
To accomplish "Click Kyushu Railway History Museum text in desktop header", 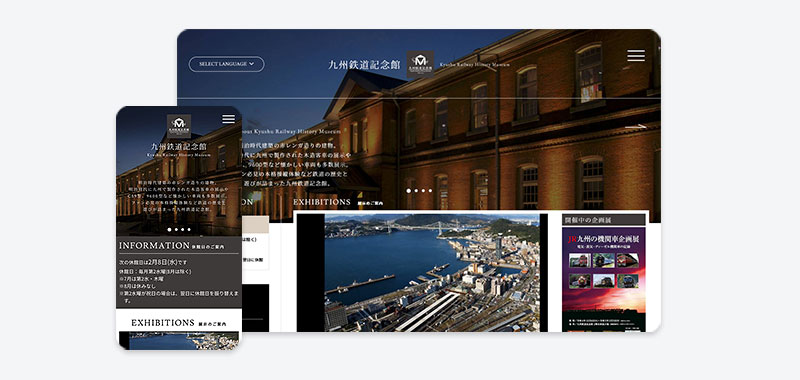I will 474,65.
